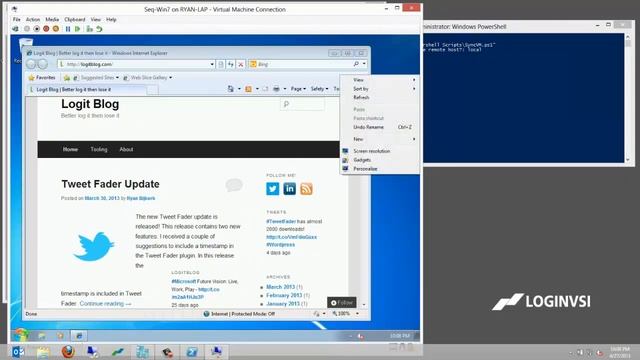
Task: Click the comment bubble icon beside post title
Action: [x=234, y=185]
